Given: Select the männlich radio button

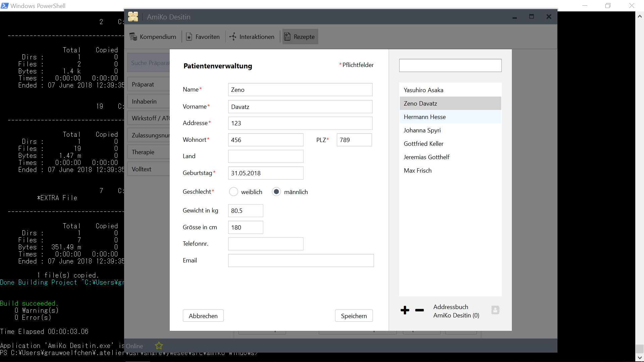Looking at the screenshot, I should point(276,192).
